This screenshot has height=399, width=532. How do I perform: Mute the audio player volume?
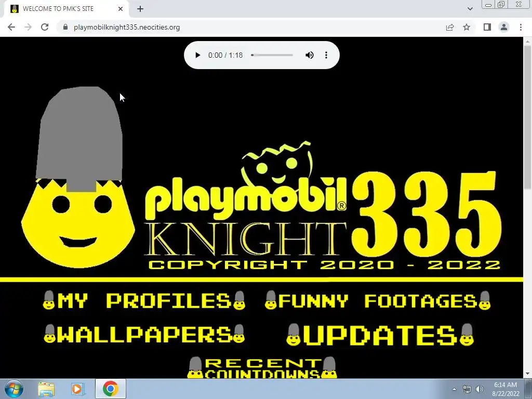pos(310,55)
